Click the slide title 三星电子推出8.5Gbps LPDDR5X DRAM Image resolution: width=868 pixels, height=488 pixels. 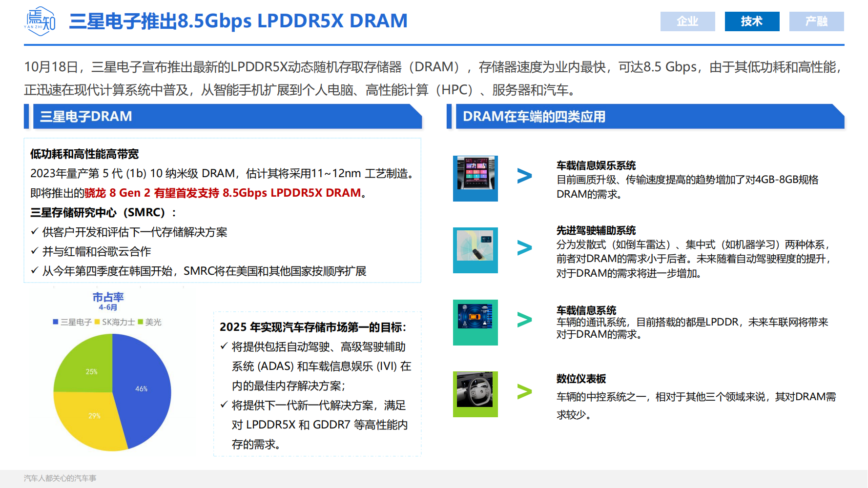pos(238,21)
